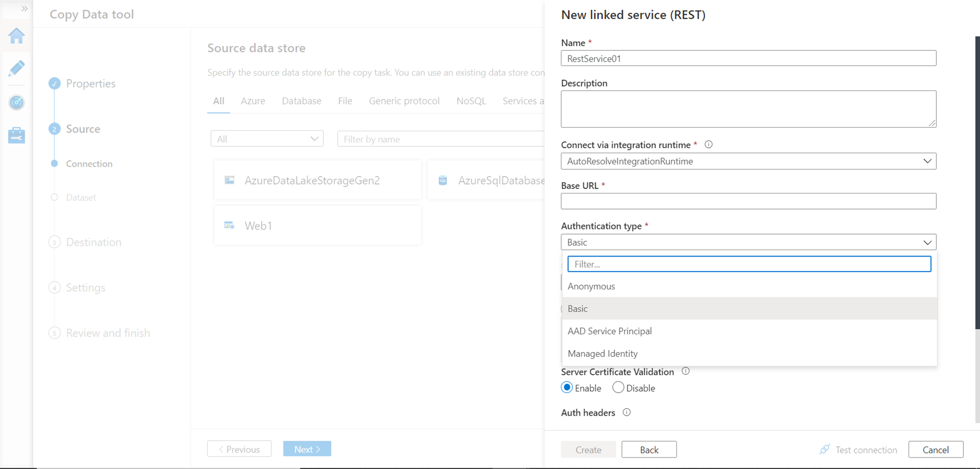Open the Home icon in left sidebar

(x=17, y=36)
